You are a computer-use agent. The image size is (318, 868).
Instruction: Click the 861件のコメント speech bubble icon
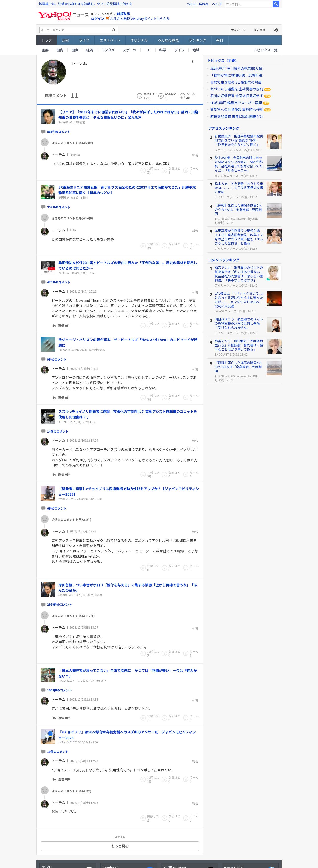[x=43, y=132]
